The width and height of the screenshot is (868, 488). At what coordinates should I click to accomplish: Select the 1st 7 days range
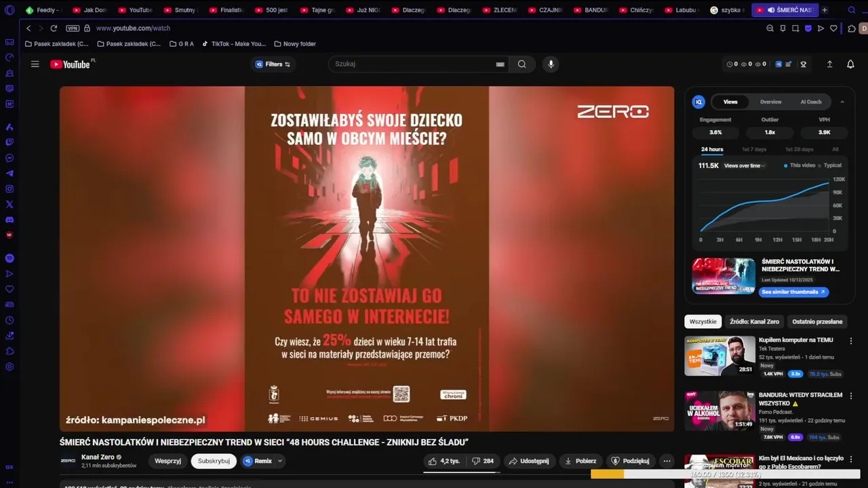pyautogui.click(x=754, y=149)
